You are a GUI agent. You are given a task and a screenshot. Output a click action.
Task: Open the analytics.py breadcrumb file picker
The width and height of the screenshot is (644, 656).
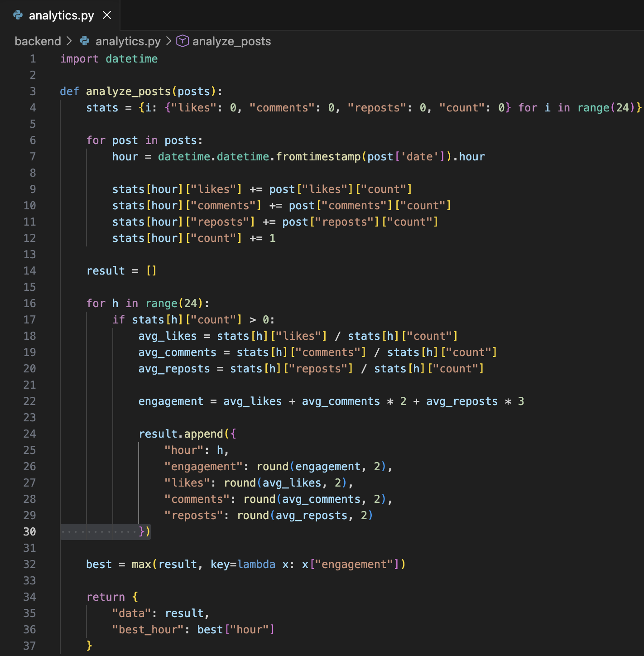pyautogui.click(x=128, y=41)
